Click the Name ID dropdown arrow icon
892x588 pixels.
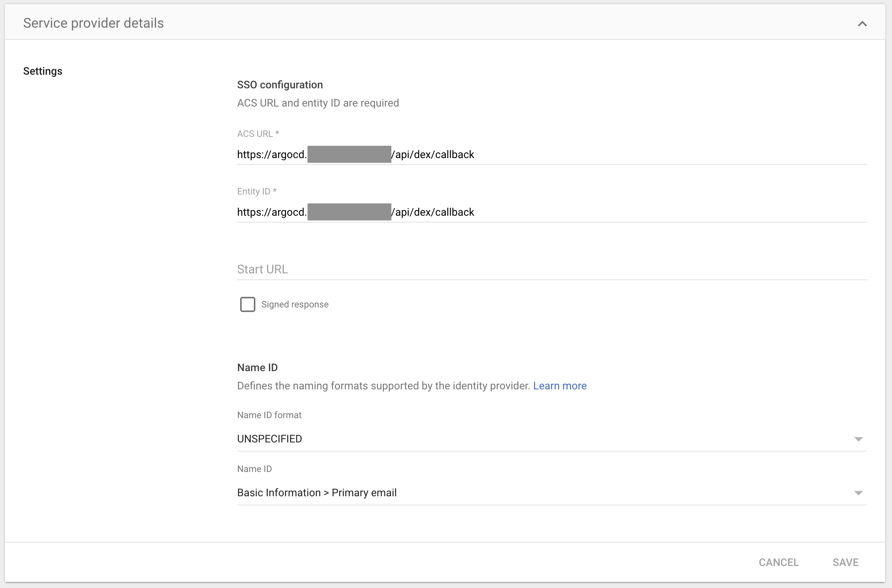pyautogui.click(x=858, y=493)
